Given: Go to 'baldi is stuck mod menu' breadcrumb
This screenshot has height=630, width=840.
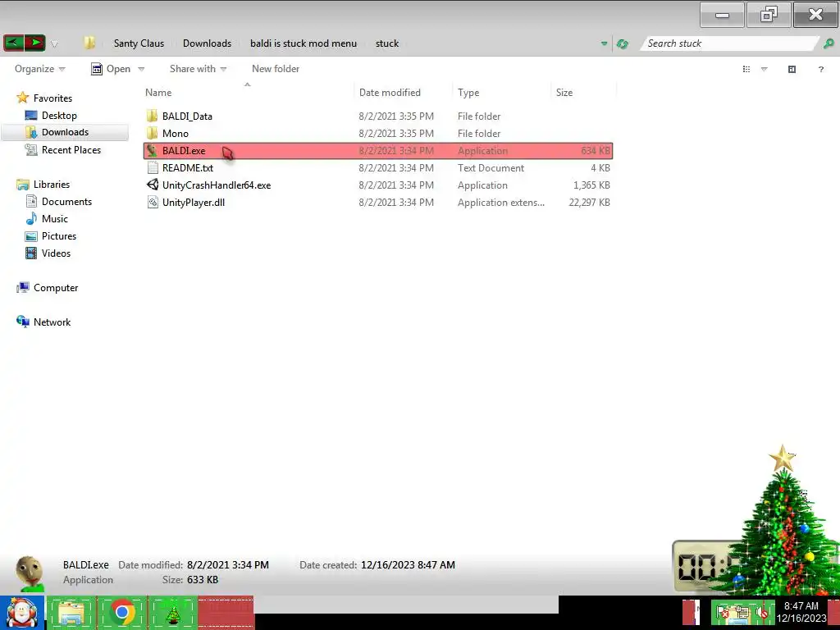Looking at the screenshot, I should tap(304, 43).
